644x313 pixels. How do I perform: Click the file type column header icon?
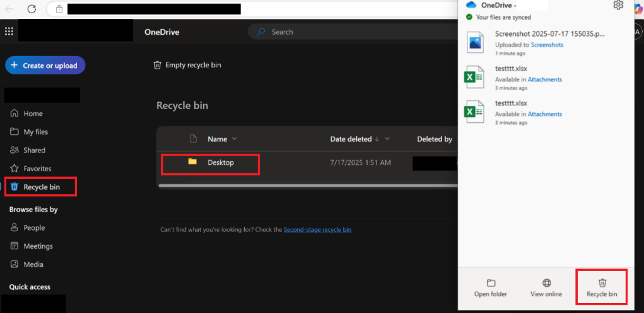pyautogui.click(x=194, y=139)
